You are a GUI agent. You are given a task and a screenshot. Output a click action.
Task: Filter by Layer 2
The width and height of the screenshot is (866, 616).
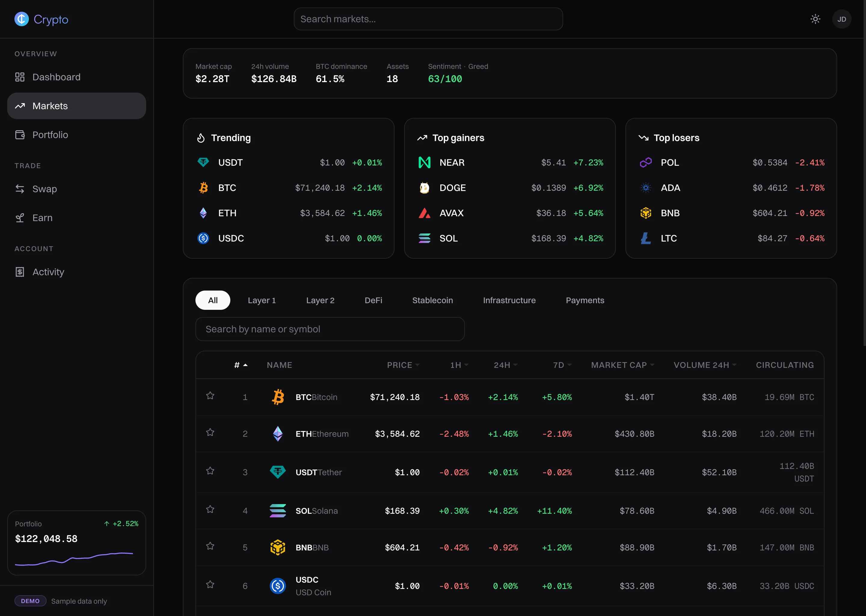[320, 300]
